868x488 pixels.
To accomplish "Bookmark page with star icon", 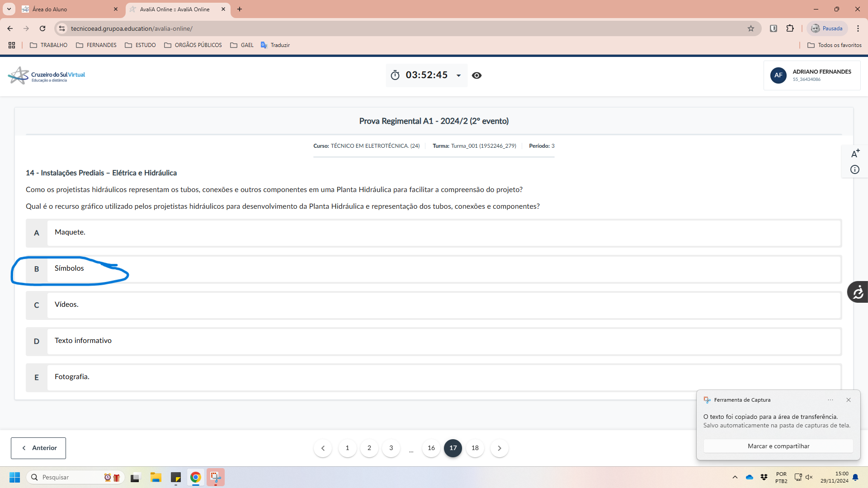I will 751,28.
